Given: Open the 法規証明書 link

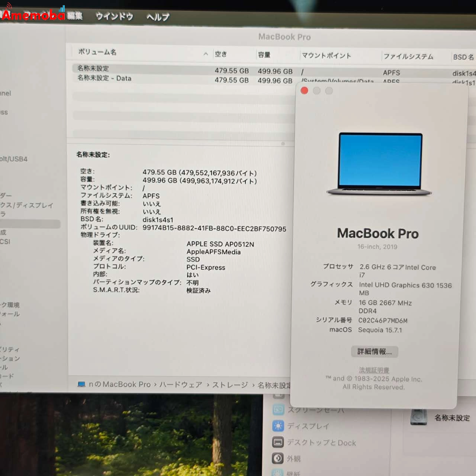Looking at the screenshot, I should (x=374, y=370).
